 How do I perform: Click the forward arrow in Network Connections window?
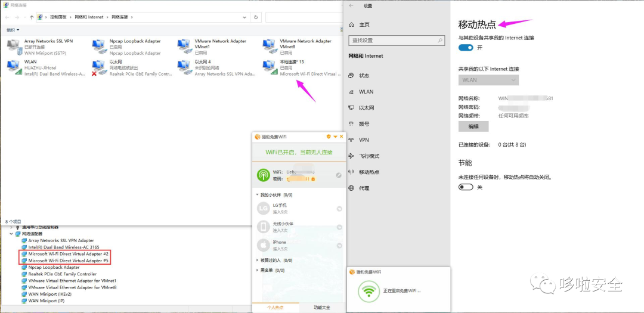click(17, 17)
